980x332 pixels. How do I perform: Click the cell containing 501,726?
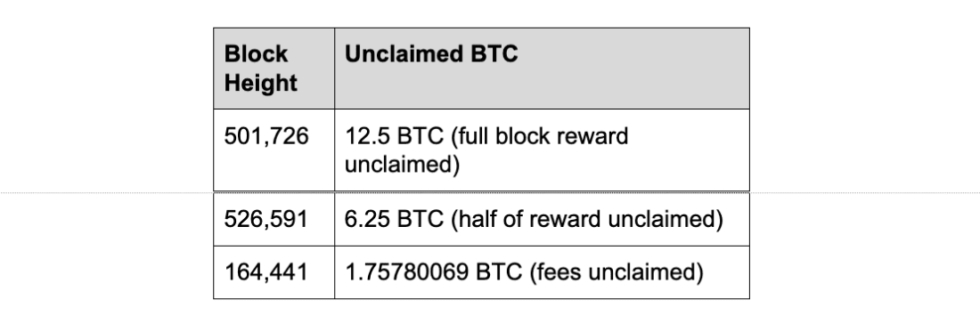(274, 150)
